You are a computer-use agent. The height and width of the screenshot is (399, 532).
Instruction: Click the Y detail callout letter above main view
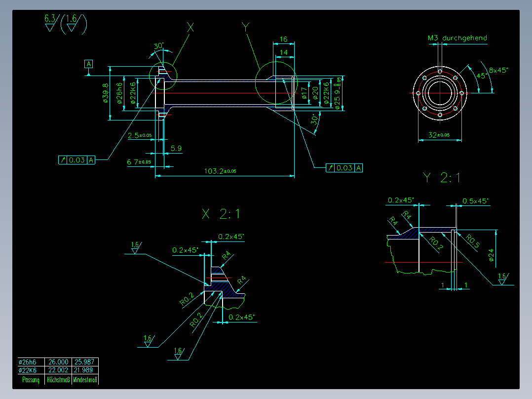pyautogui.click(x=245, y=27)
